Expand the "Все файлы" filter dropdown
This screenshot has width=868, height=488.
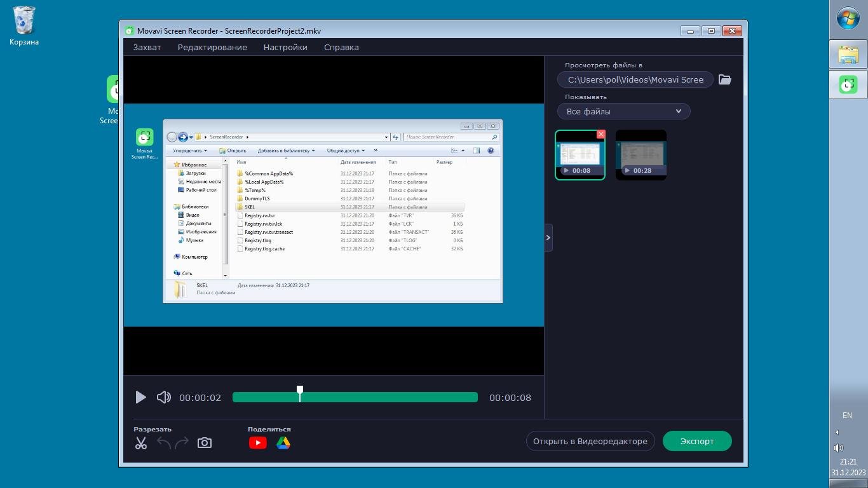tap(623, 111)
